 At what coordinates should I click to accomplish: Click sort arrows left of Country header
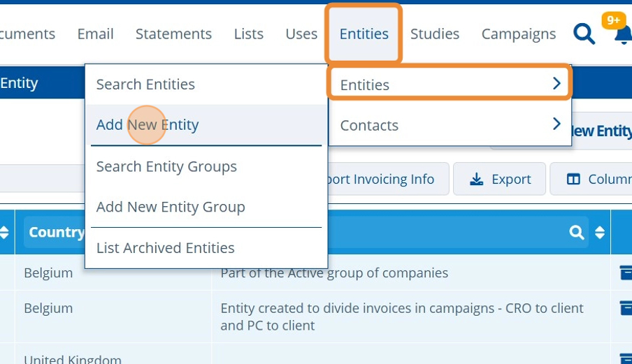click(4, 233)
